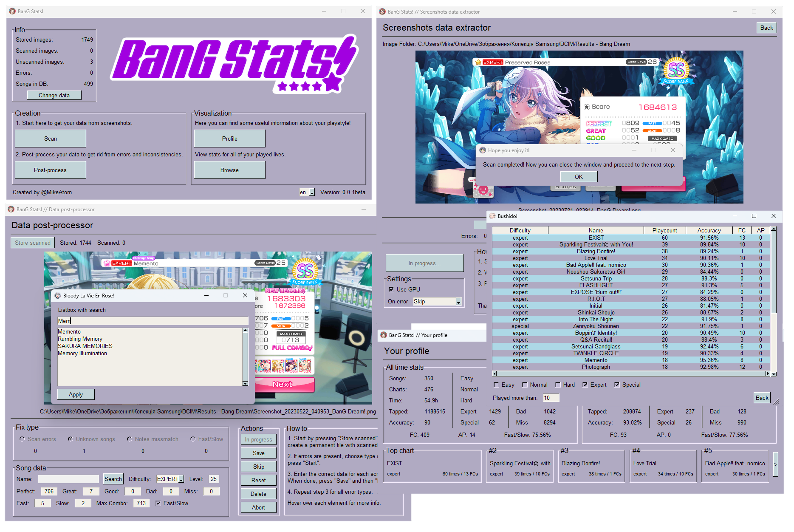Sort the table by FC column
This screenshot has height=532, width=794.
pos(742,231)
